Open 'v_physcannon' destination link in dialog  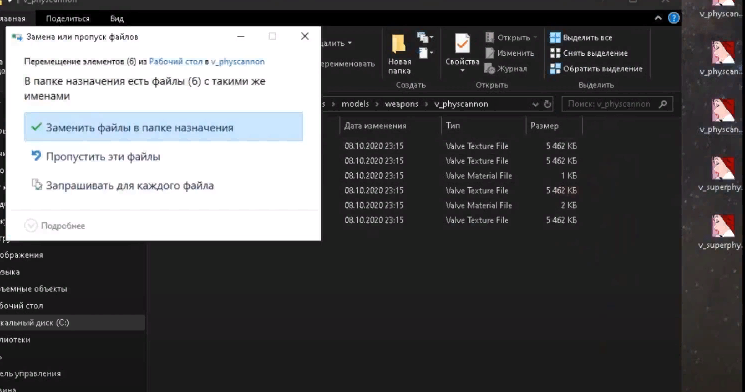[238, 61]
